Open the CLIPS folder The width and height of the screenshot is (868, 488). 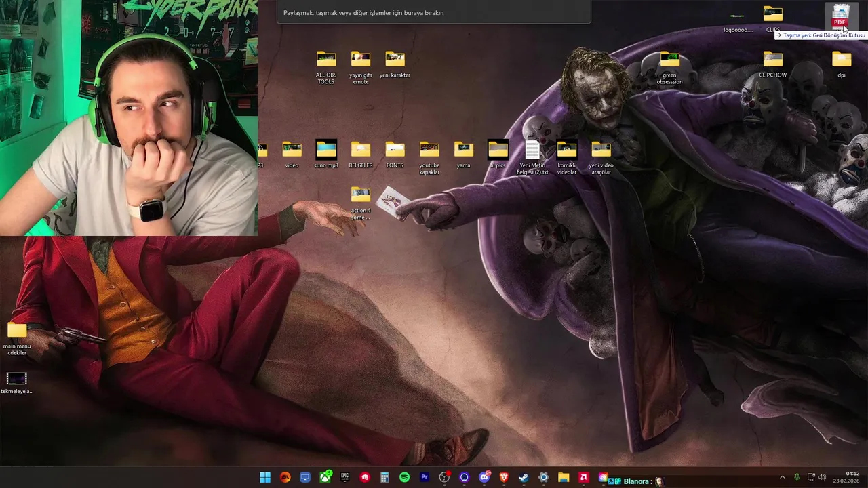click(772, 19)
